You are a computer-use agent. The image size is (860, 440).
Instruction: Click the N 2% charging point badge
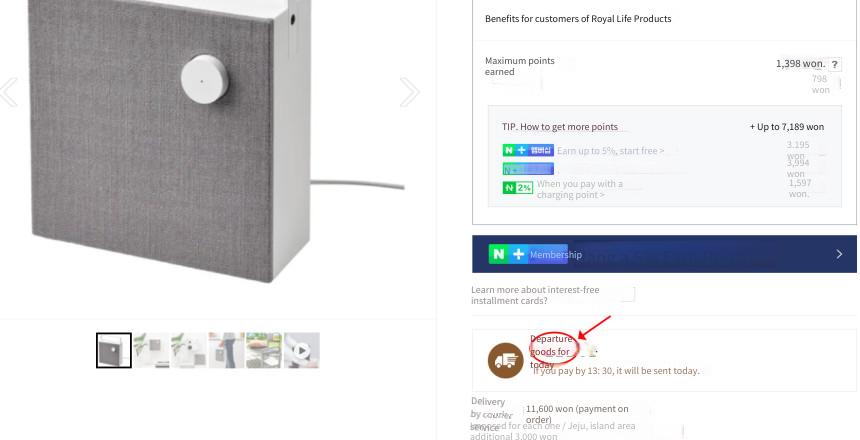pos(517,188)
